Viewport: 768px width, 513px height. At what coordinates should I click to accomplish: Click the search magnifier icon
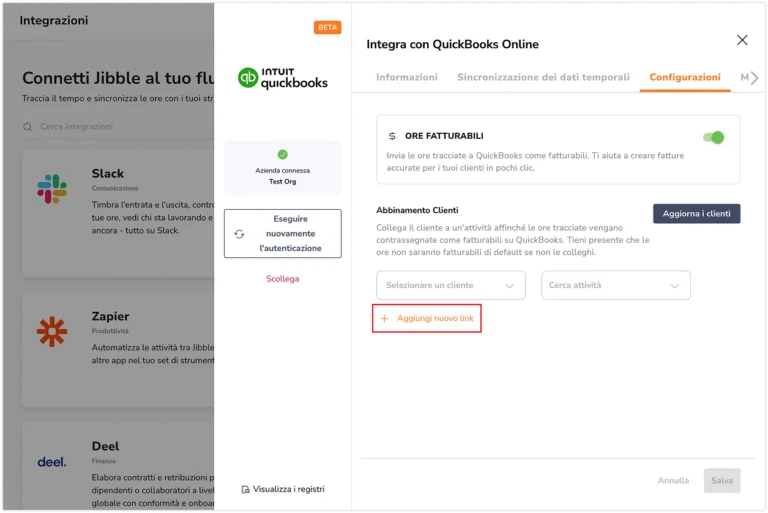27,127
